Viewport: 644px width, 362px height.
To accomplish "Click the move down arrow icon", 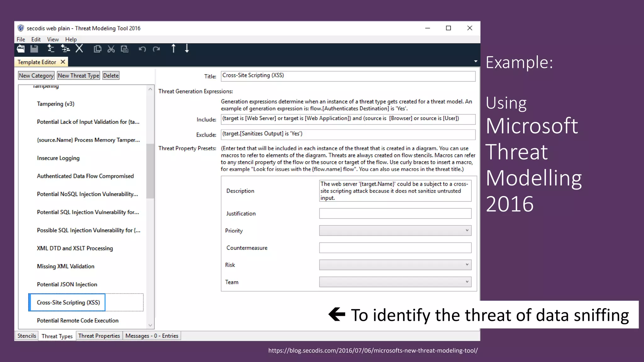I will tap(187, 49).
